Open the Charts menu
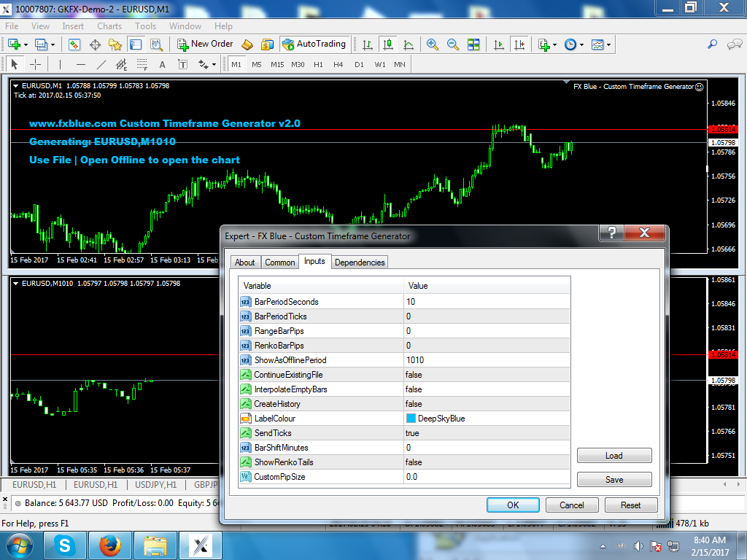Image resolution: width=747 pixels, height=560 pixels. (109, 26)
